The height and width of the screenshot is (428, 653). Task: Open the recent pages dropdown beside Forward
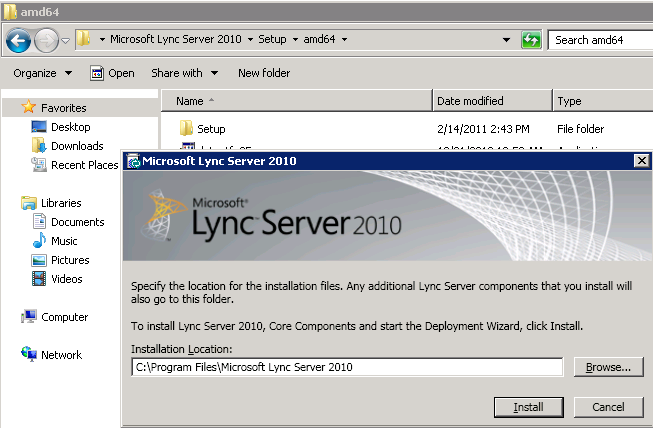(65, 40)
